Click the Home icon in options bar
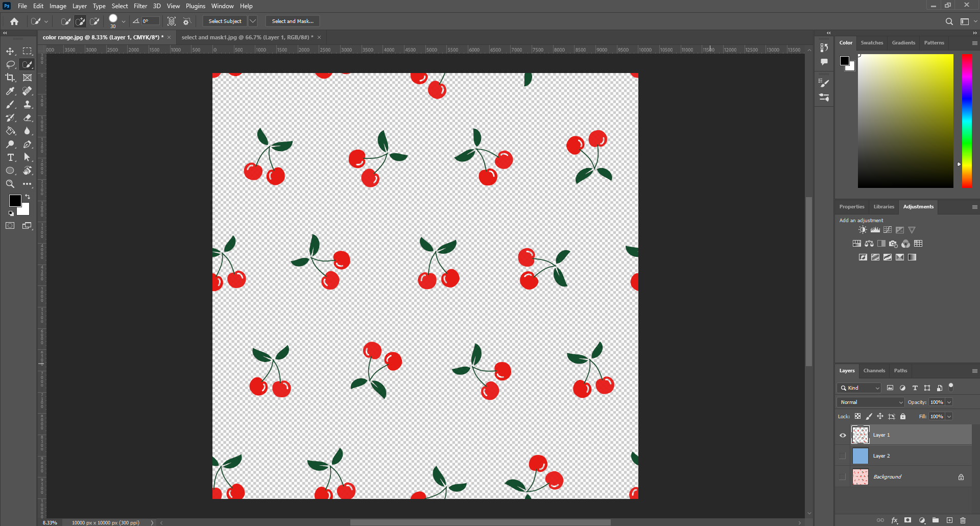The height and width of the screenshot is (526, 980). 14,21
